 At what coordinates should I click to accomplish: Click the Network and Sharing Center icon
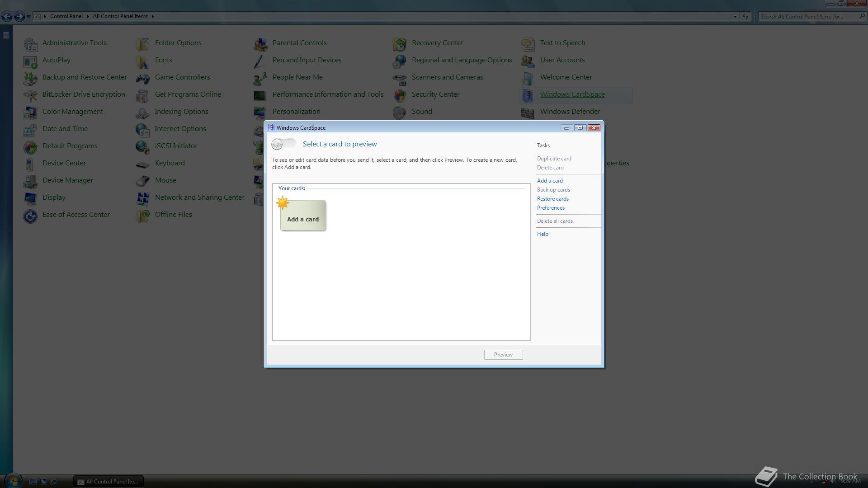(x=143, y=198)
